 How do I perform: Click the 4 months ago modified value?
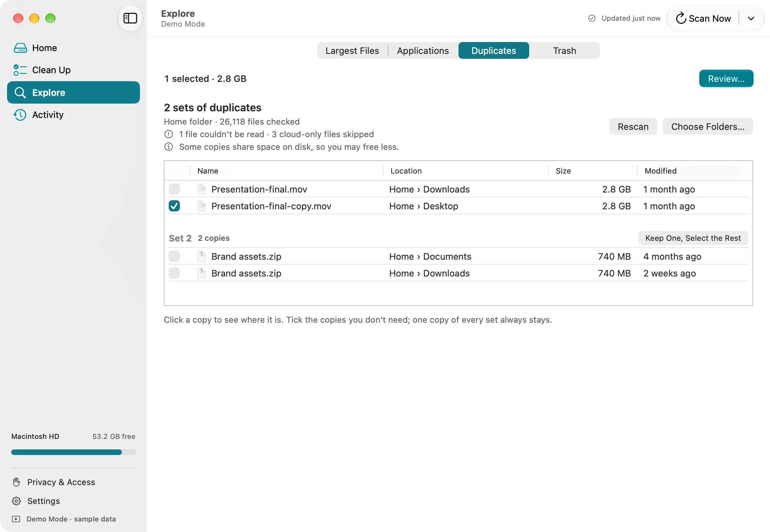672,256
